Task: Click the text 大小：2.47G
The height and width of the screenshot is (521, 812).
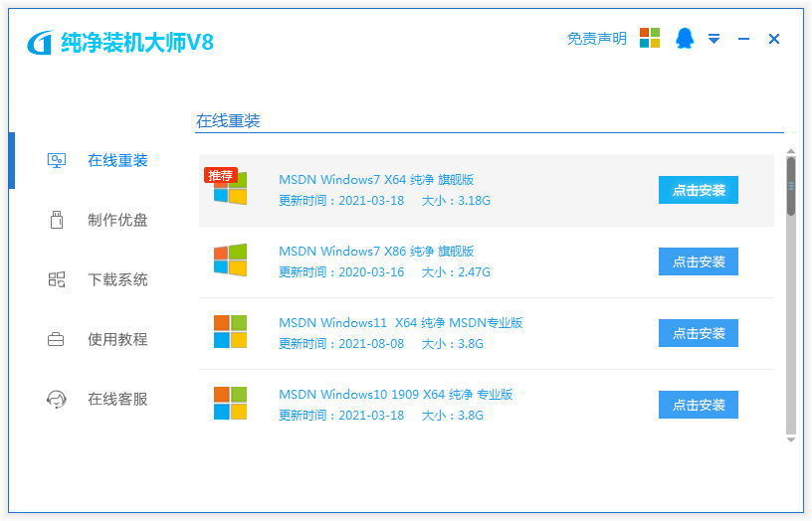Action: (456, 272)
